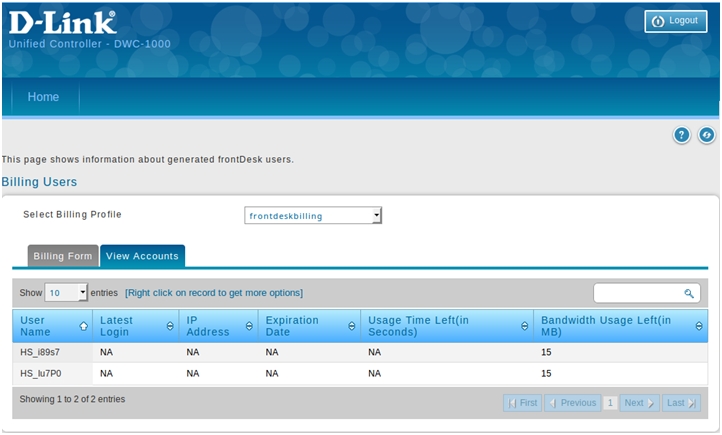This screenshot has width=722, height=435.
Task: Click the help question mark icon
Action: (x=681, y=135)
